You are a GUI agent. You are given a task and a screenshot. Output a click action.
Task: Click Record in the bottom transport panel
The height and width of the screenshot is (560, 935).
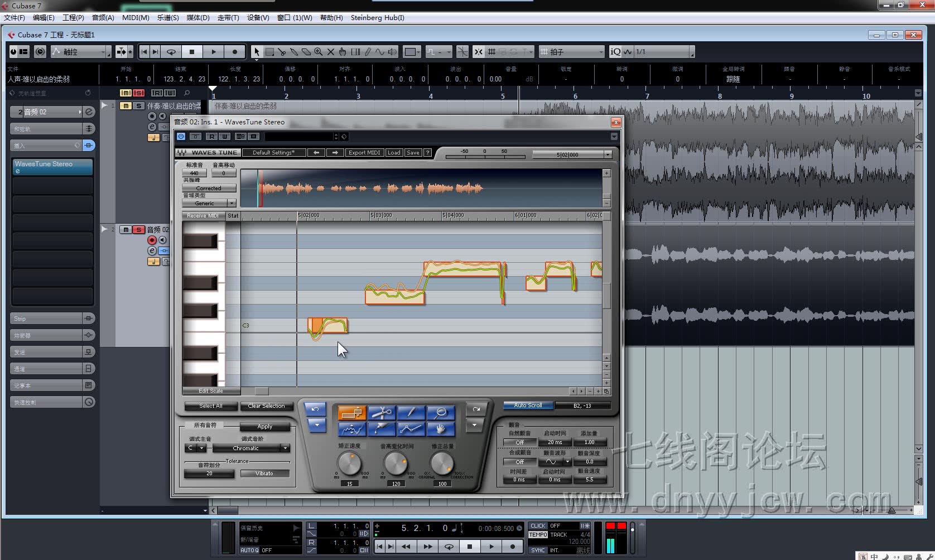(513, 547)
